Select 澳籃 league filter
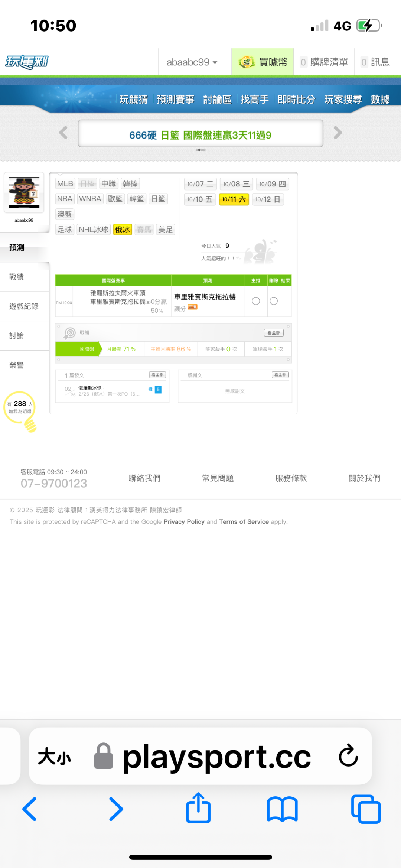The width and height of the screenshot is (401, 868). (x=65, y=214)
